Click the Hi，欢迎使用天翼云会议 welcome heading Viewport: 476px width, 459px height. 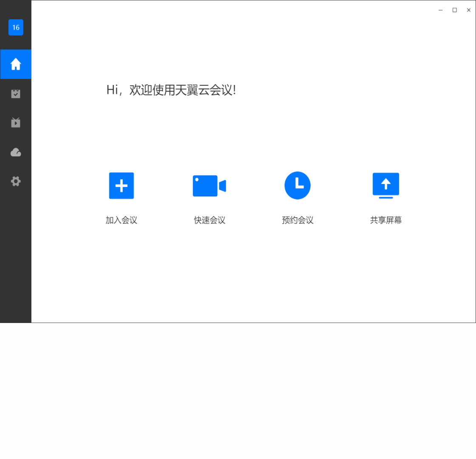(171, 90)
